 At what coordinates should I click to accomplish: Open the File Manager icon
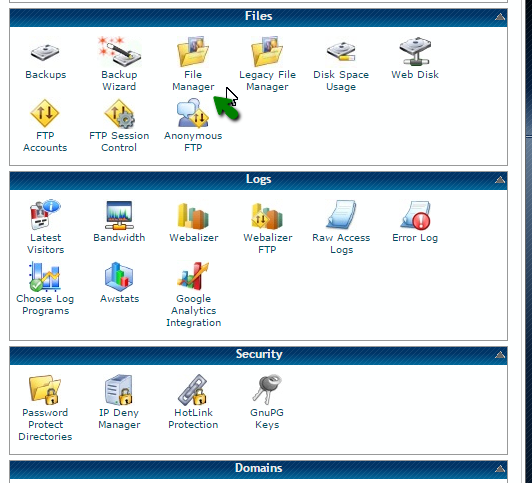tap(193, 52)
